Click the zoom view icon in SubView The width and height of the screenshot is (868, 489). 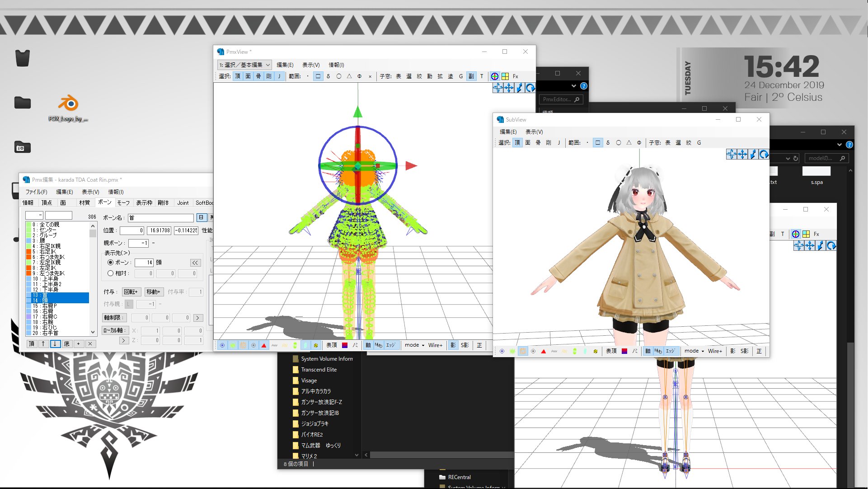tap(753, 155)
